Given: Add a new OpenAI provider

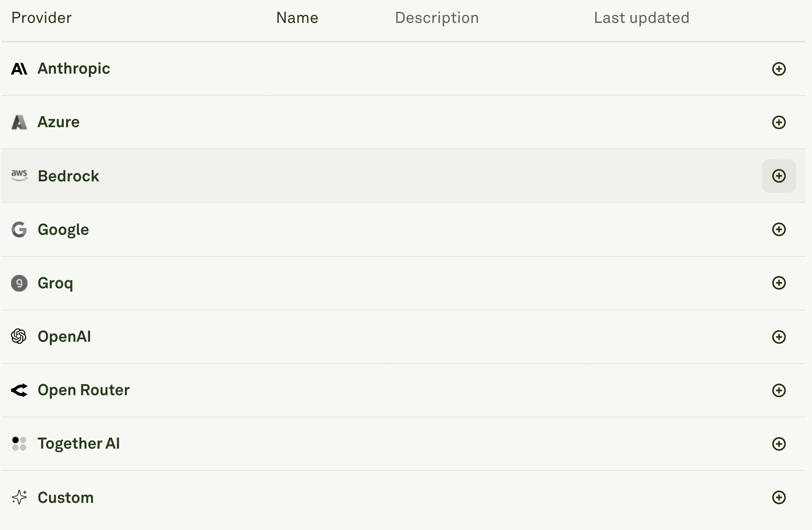Looking at the screenshot, I should [779, 336].
